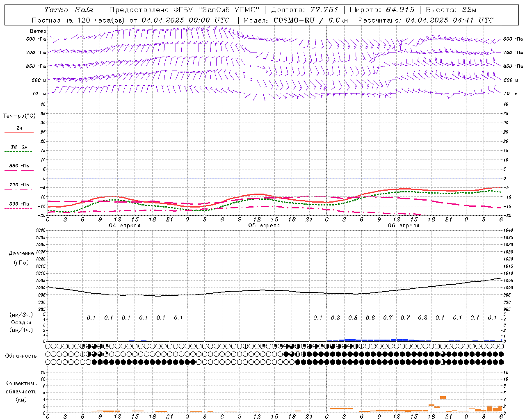This screenshot has width=525, height=420.
Task: Click the blue zero-degree line in temperature chart
Action: (274, 178)
